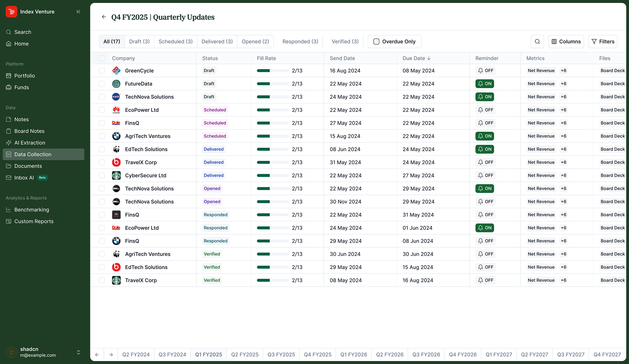Open table search via magnifier icon
This screenshot has width=629, height=364.
[x=537, y=41]
